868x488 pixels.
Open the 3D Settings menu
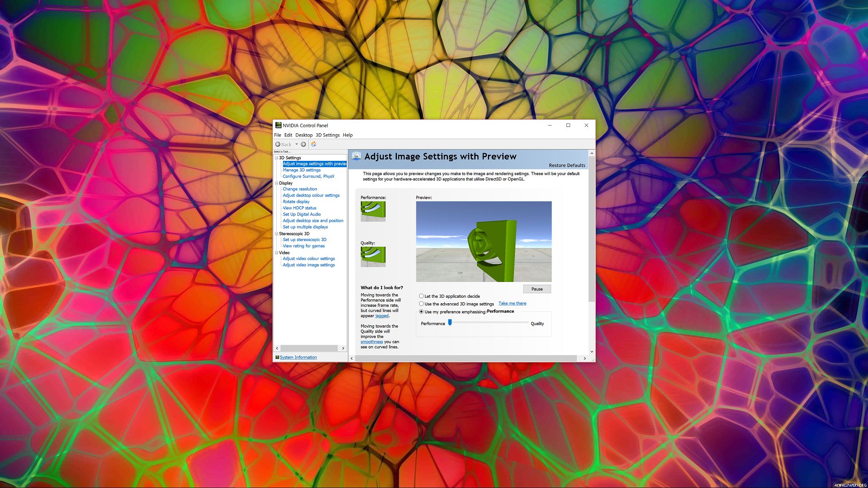coord(327,135)
